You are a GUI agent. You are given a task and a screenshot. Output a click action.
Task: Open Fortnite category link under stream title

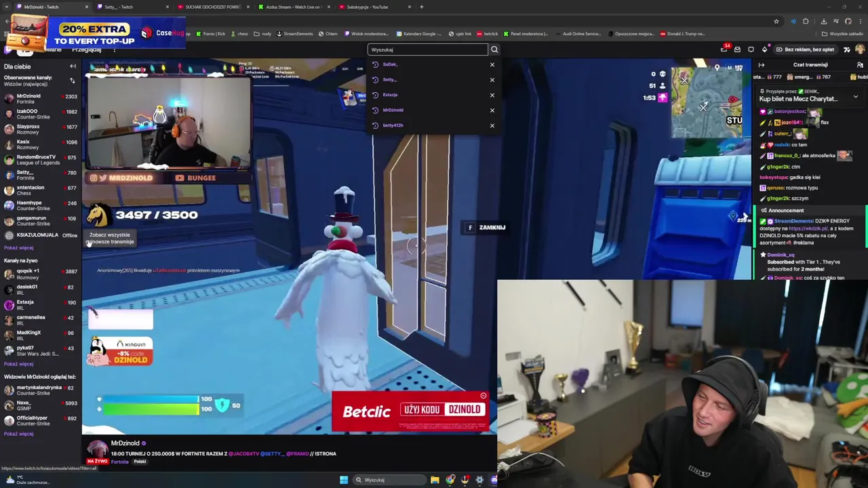tap(119, 462)
